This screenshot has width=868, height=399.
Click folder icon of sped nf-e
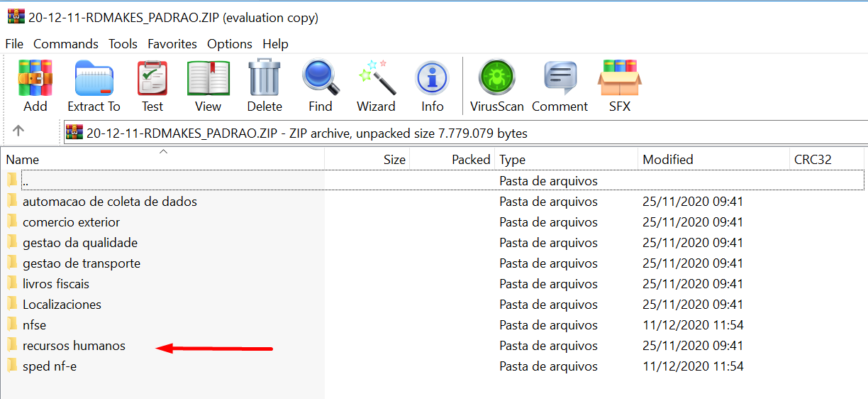tap(12, 366)
